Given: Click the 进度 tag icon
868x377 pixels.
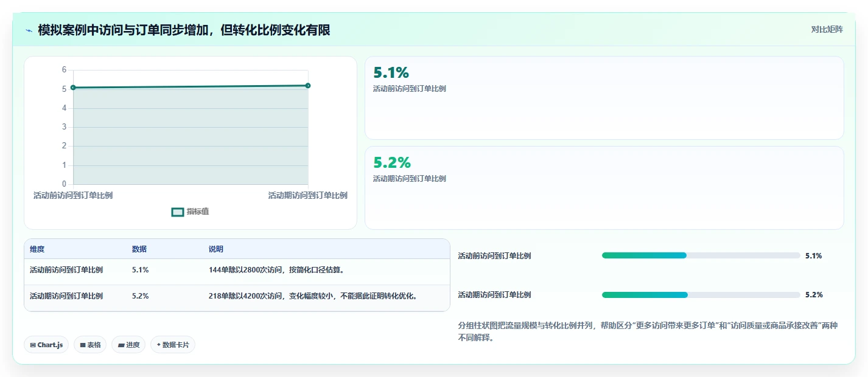Looking at the screenshot, I should 121,345.
